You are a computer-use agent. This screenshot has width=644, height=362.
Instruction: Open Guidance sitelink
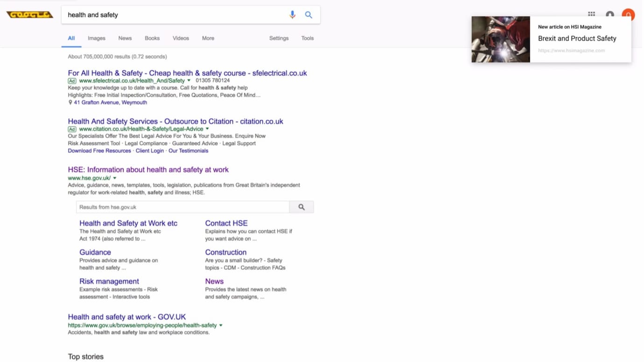click(x=95, y=252)
